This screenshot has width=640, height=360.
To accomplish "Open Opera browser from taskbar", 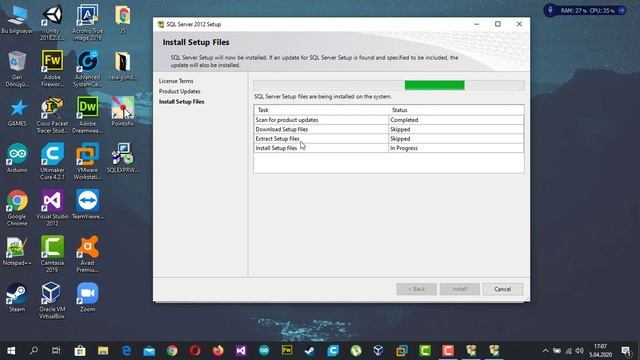I will (195, 351).
